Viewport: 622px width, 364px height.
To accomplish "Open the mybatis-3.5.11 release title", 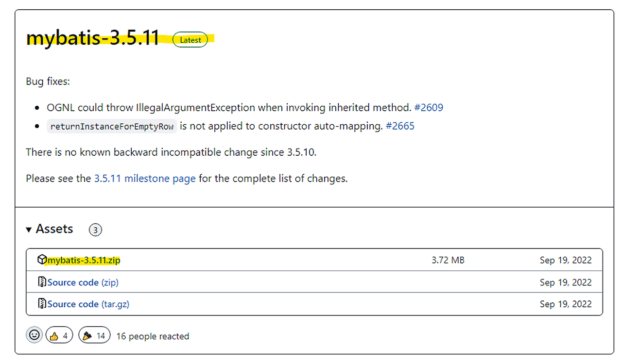I will 92,38.
